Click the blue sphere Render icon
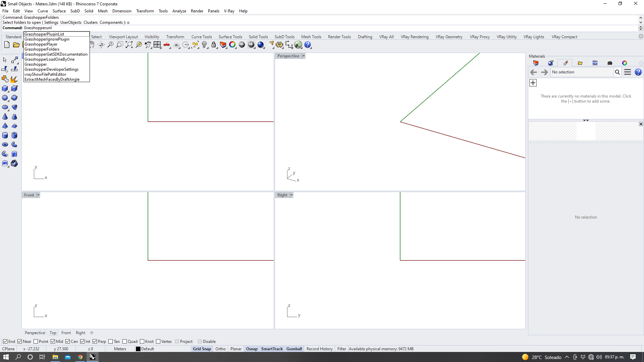Viewport: 644px width, 362px height. coord(261,45)
